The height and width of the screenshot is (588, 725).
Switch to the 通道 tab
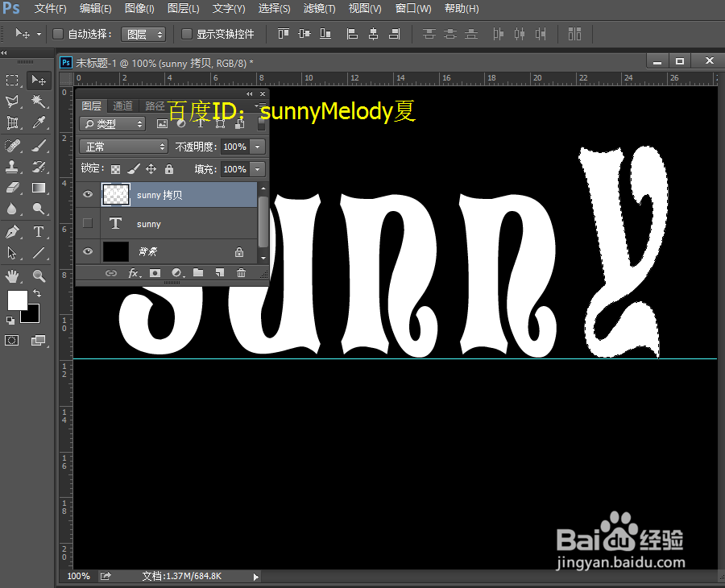click(x=122, y=106)
